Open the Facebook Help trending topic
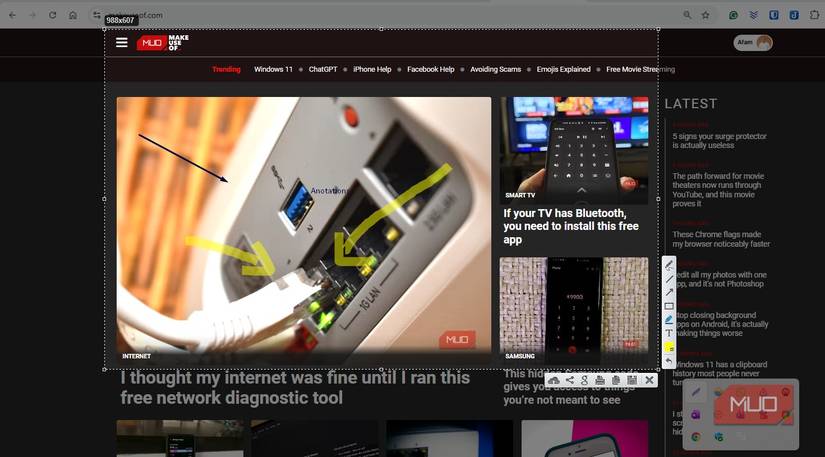Image resolution: width=825 pixels, height=457 pixels. click(430, 69)
